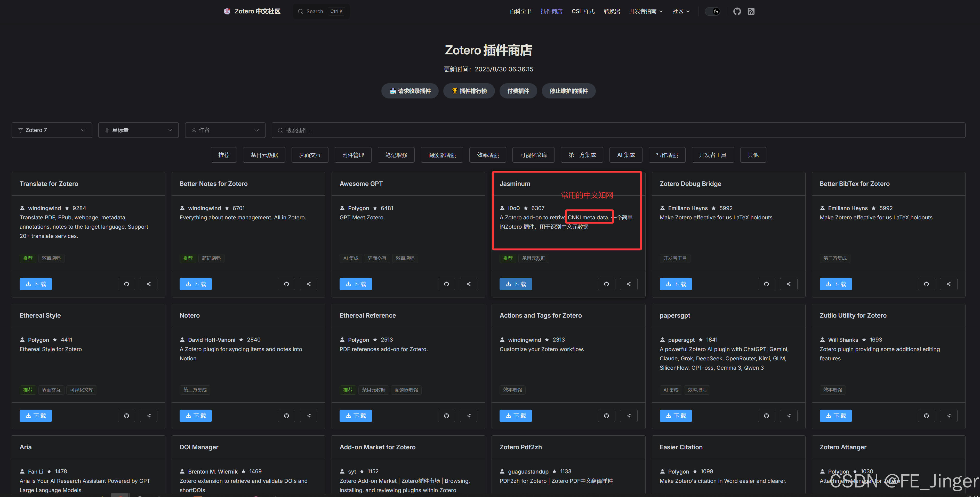Expand the 开发者指南 menu
This screenshot has height=497, width=980.
[646, 11]
